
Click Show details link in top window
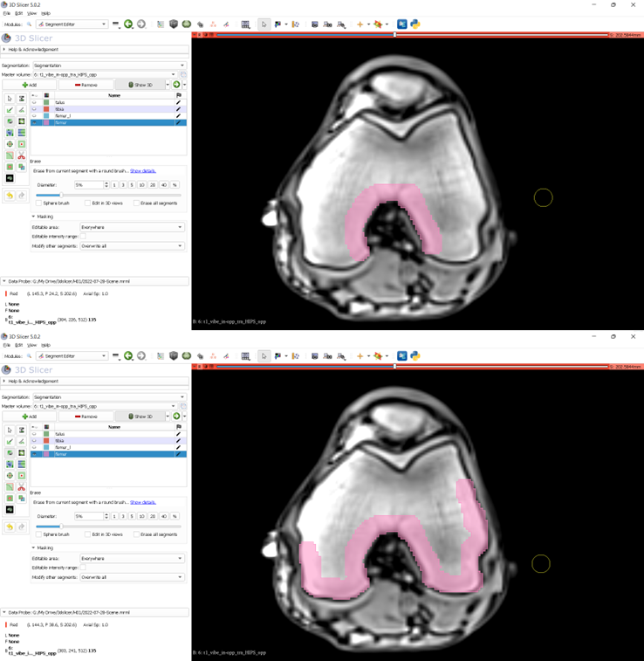(x=143, y=171)
